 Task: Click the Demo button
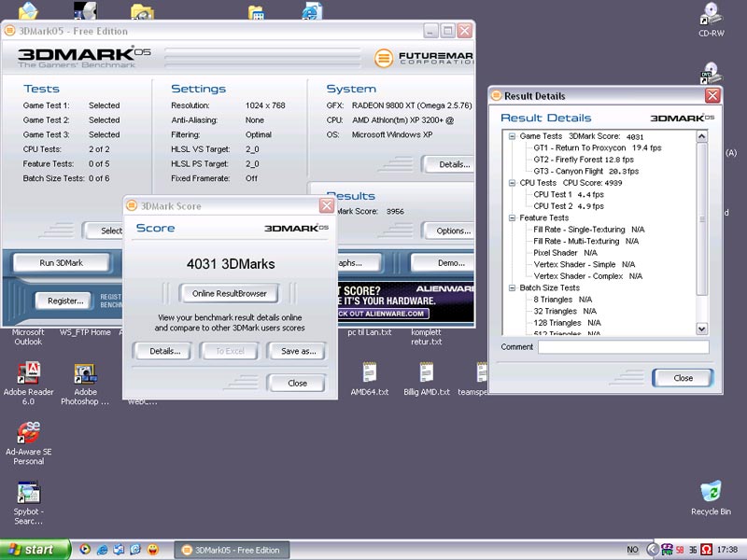(x=443, y=263)
